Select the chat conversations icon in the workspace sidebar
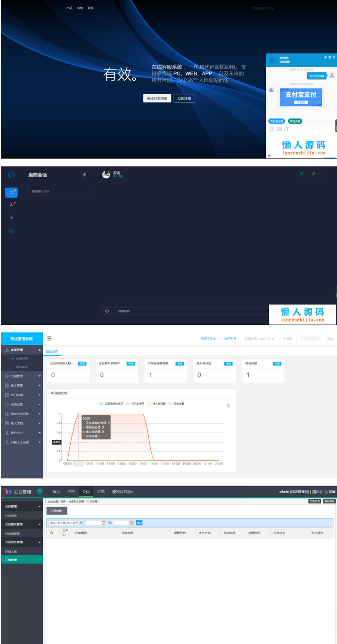Viewport: 337px width, 644px height. (x=11, y=193)
